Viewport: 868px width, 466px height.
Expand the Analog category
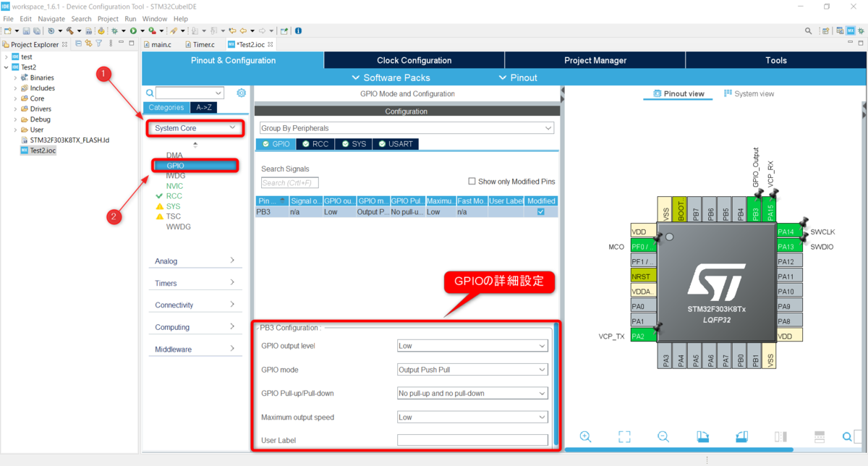(x=195, y=260)
